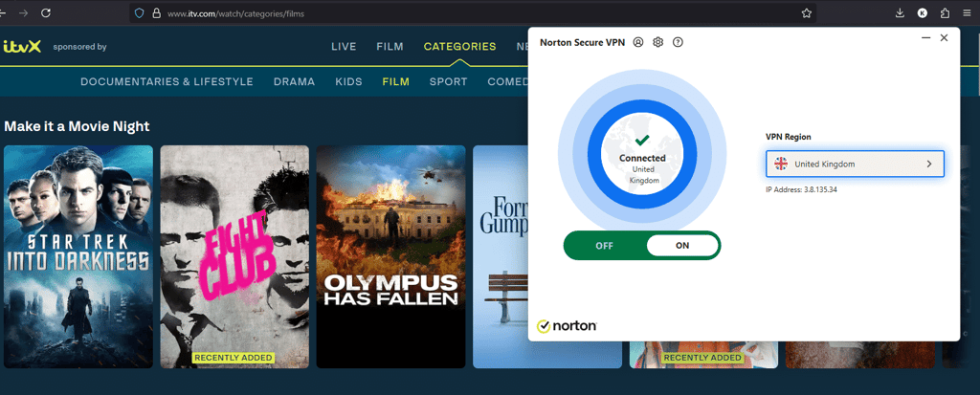Image resolution: width=980 pixels, height=395 pixels.
Task: Click the chevron in VPN Region box
Action: (928, 164)
